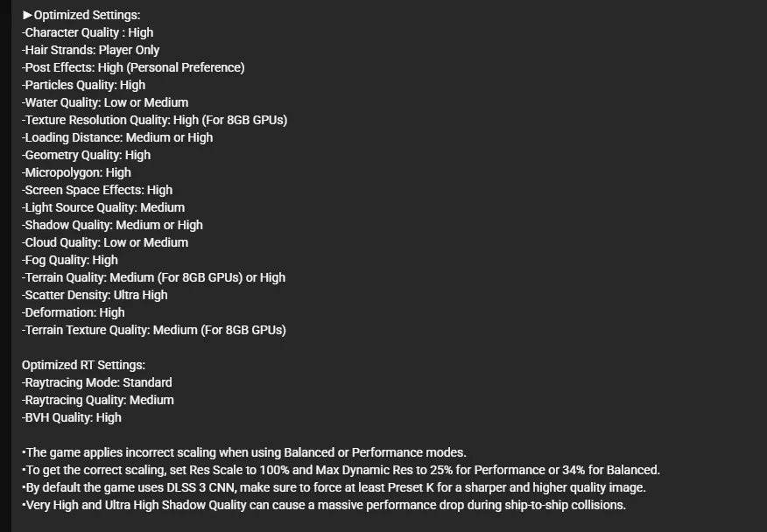
Task: Click the line mentioning DLSS 3 CNN Preset K
Action: click(x=334, y=488)
